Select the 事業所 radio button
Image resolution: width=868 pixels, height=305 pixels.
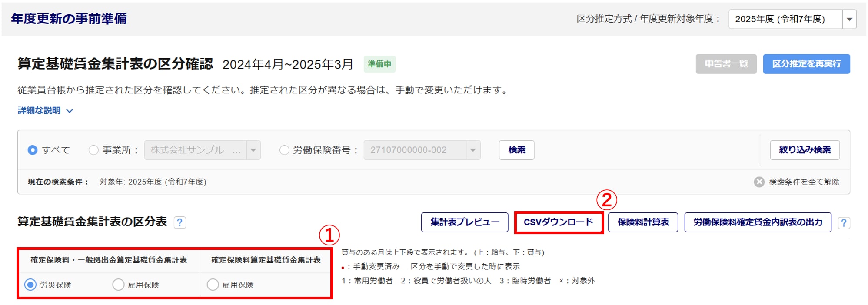(93, 150)
